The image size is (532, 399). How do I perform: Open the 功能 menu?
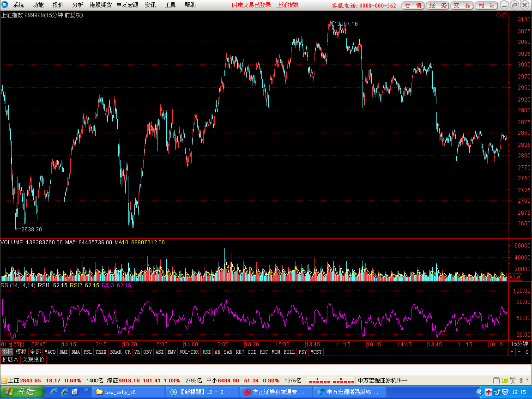pos(38,5)
